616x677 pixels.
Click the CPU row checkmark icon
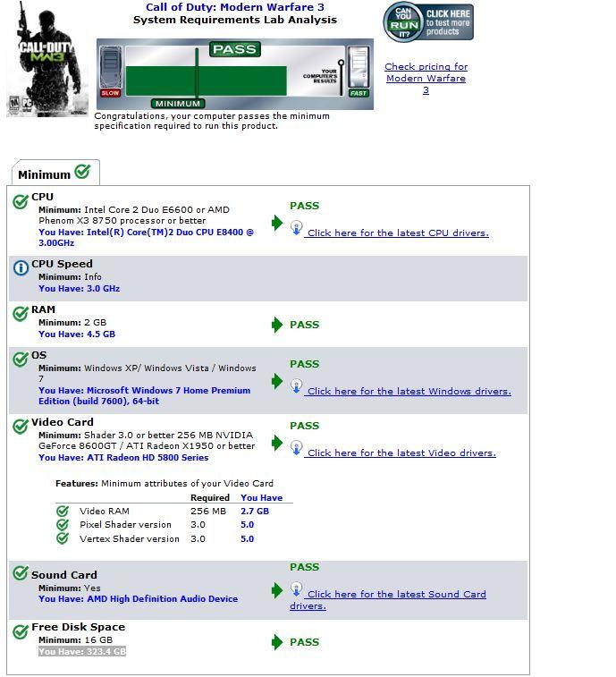(x=21, y=201)
